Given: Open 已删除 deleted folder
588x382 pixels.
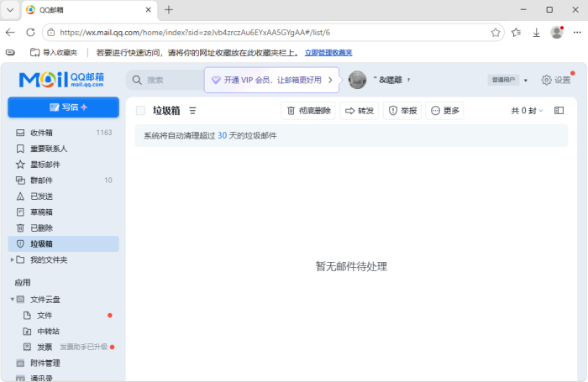Looking at the screenshot, I should 63,228.
